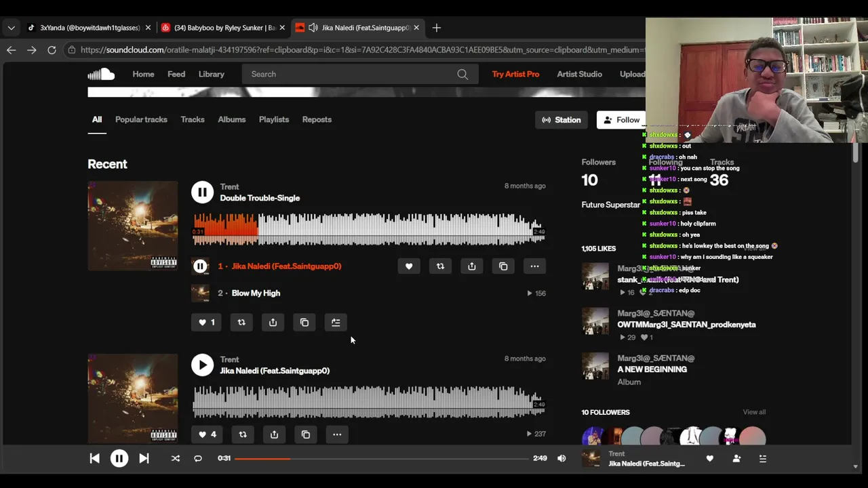Mute the volume in the player bar

561,458
